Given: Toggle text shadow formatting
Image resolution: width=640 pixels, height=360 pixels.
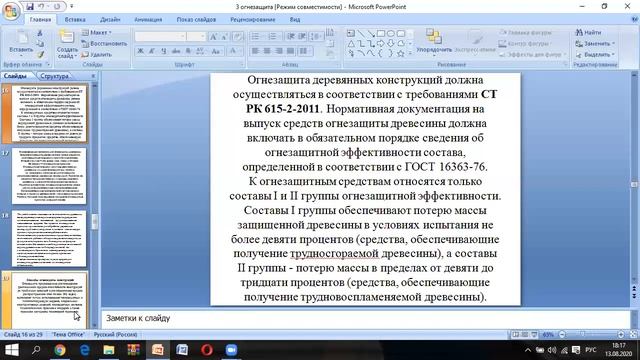Looking at the screenshot, I should pyautogui.click(x=188, y=51).
